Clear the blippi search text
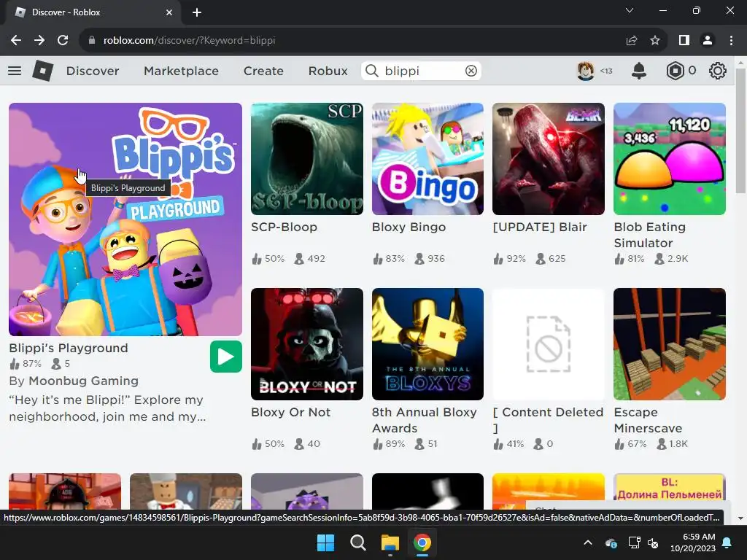This screenshot has height=560, width=747. coord(471,71)
